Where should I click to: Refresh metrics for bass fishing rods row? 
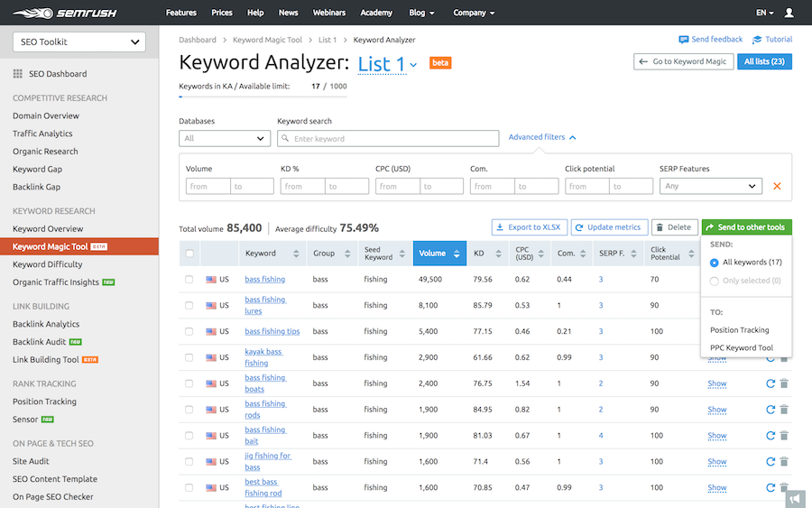tap(770, 409)
